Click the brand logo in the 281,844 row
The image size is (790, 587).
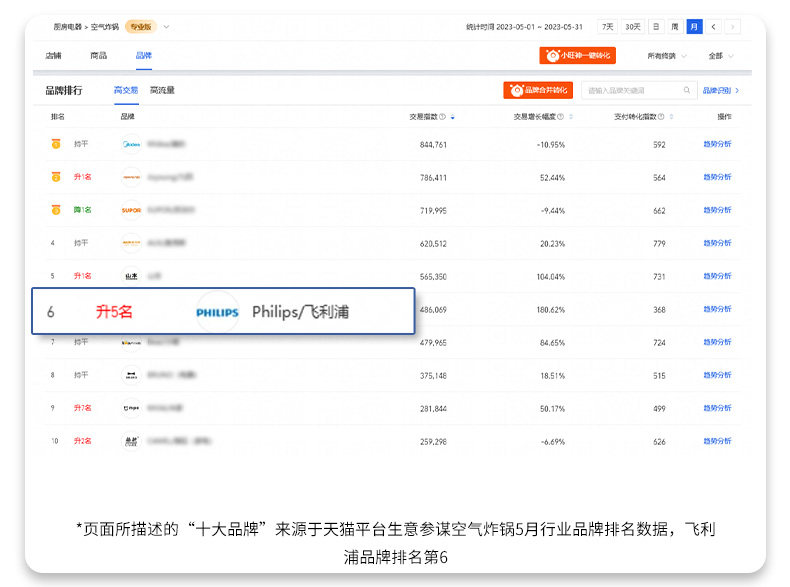coord(131,408)
